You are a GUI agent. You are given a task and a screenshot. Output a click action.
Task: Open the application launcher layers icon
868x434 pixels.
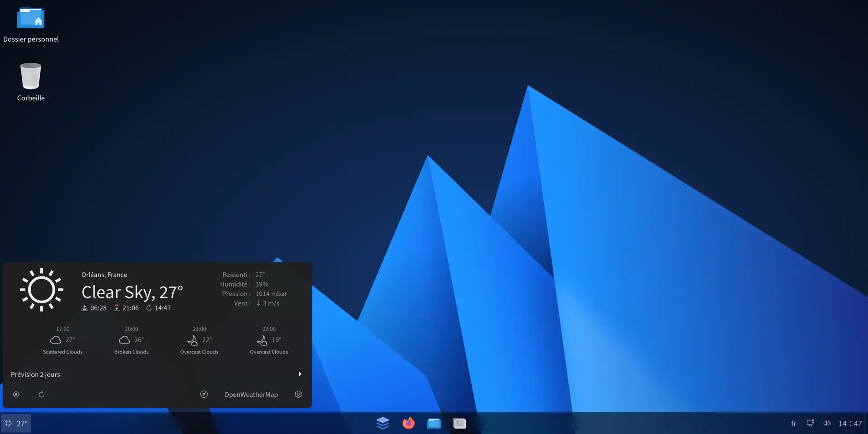point(383,423)
